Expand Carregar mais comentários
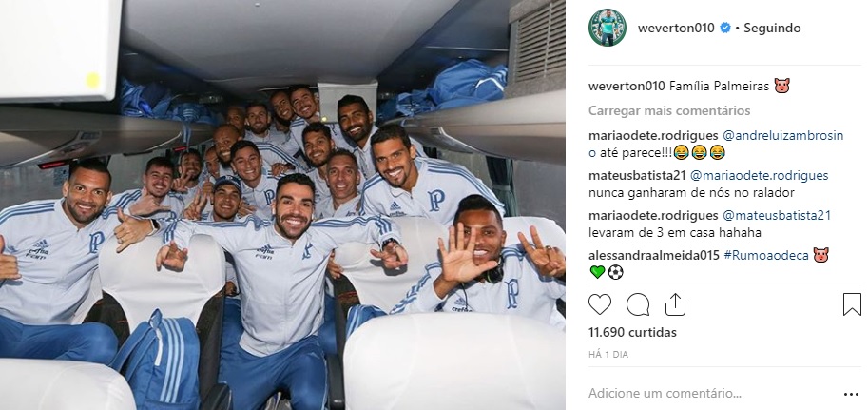The width and height of the screenshot is (868, 410). (x=669, y=110)
